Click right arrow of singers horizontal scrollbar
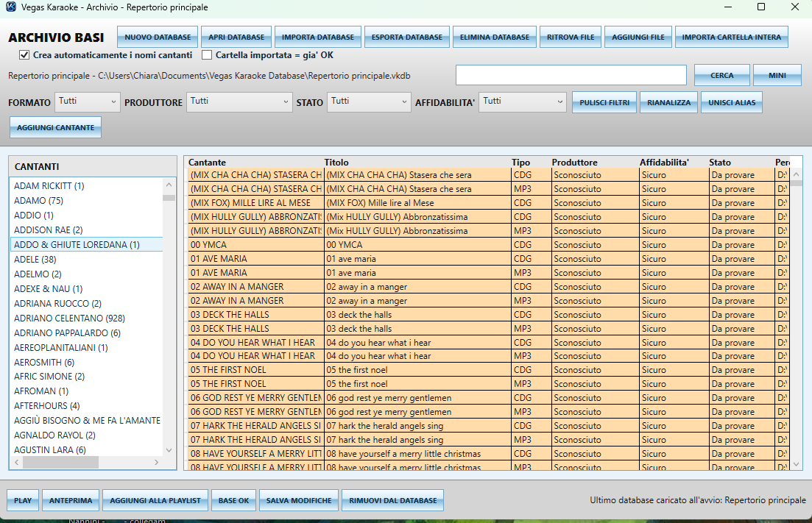The width and height of the screenshot is (812, 523). [x=156, y=462]
